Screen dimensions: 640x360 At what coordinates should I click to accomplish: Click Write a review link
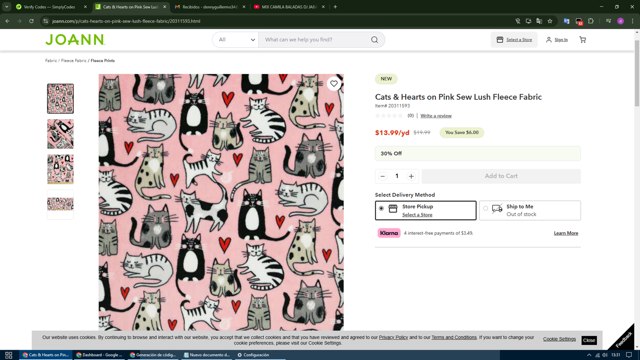coord(436,116)
